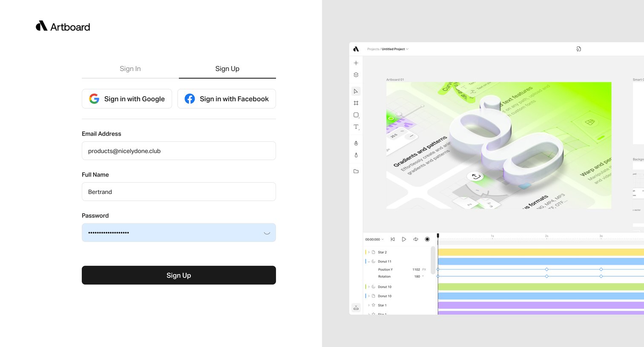Click Sign in with Facebook button
The height and width of the screenshot is (347, 644).
coord(227,99)
